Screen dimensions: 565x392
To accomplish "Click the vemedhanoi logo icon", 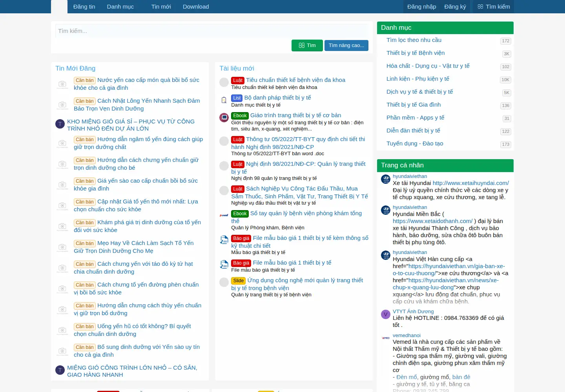I will pyautogui.click(x=386, y=338).
